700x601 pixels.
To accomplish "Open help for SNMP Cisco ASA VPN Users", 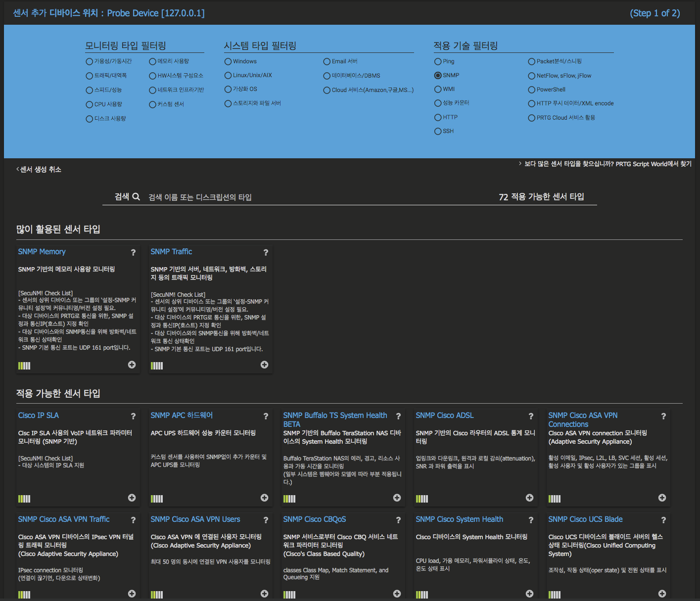I will click(266, 520).
